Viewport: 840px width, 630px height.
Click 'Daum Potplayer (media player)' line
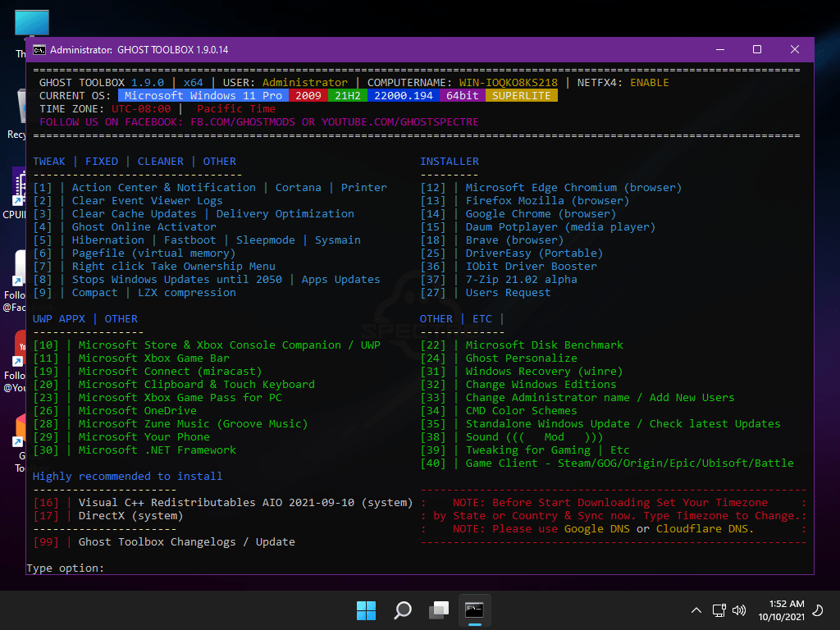click(x=561, y=227)
